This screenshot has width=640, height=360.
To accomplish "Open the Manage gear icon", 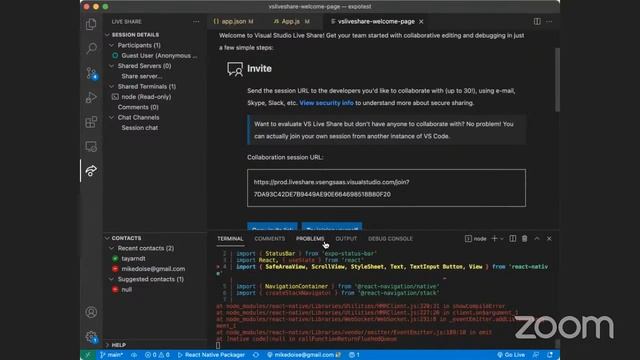I will click(x=91, y=337).
